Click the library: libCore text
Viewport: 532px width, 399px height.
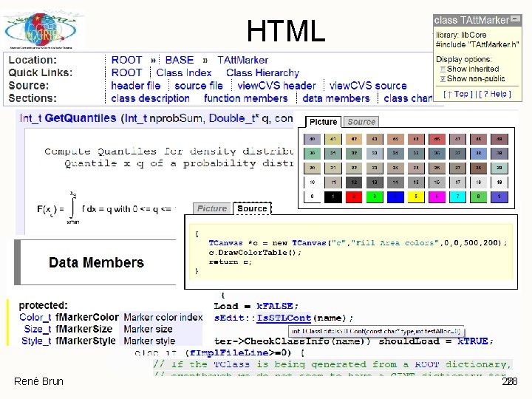coord(461,35)
